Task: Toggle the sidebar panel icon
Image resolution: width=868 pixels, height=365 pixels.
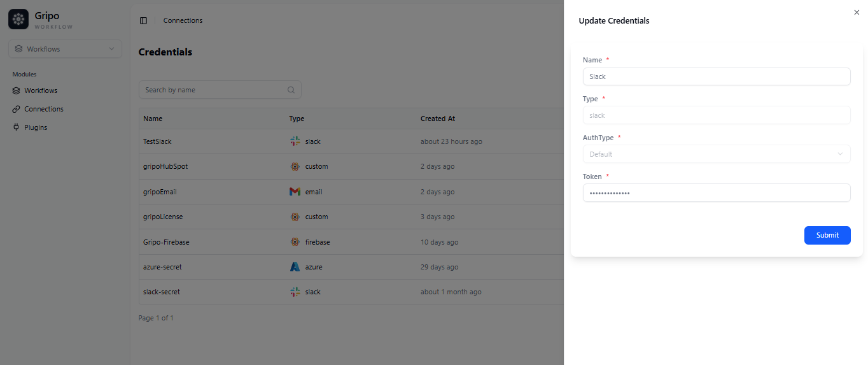Action: tap(143, 20)
